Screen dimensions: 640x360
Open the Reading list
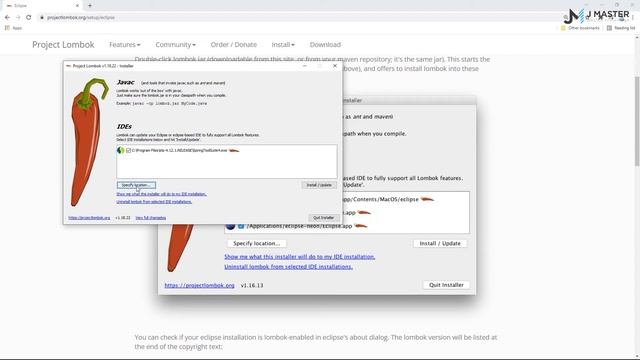click(620, 28)
